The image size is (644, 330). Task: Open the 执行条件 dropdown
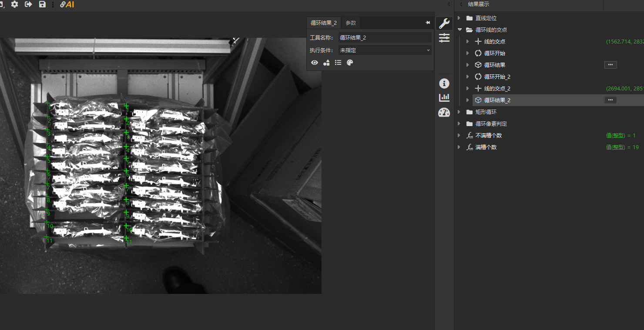385,50
